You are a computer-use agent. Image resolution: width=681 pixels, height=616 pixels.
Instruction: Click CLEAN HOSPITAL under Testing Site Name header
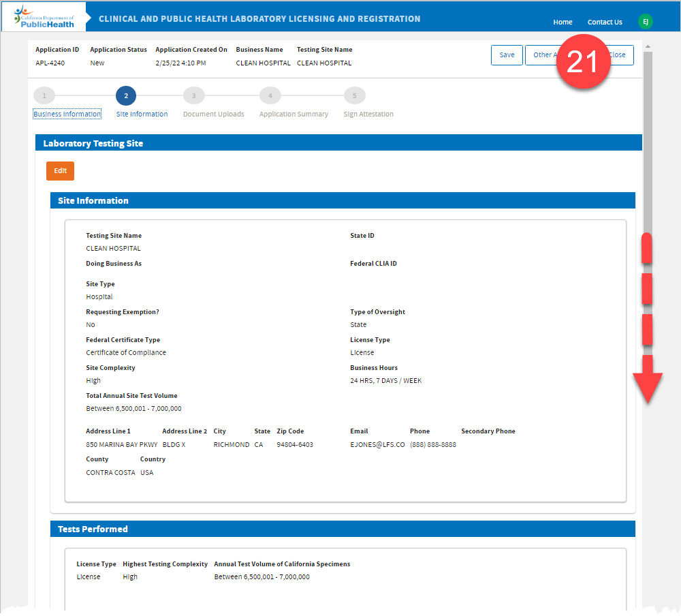324,63
